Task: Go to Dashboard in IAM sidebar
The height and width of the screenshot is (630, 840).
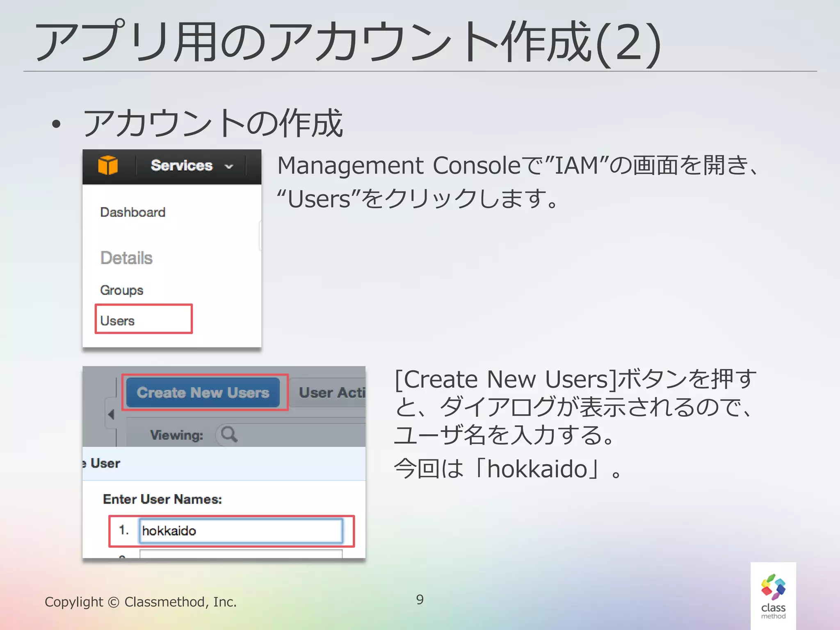Action: tap(133, 212)
